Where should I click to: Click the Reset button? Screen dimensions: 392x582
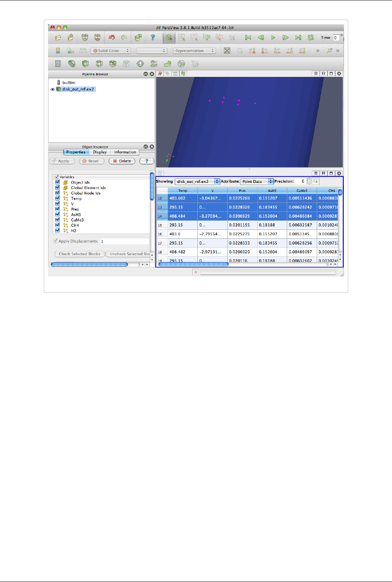coord(92,161)
